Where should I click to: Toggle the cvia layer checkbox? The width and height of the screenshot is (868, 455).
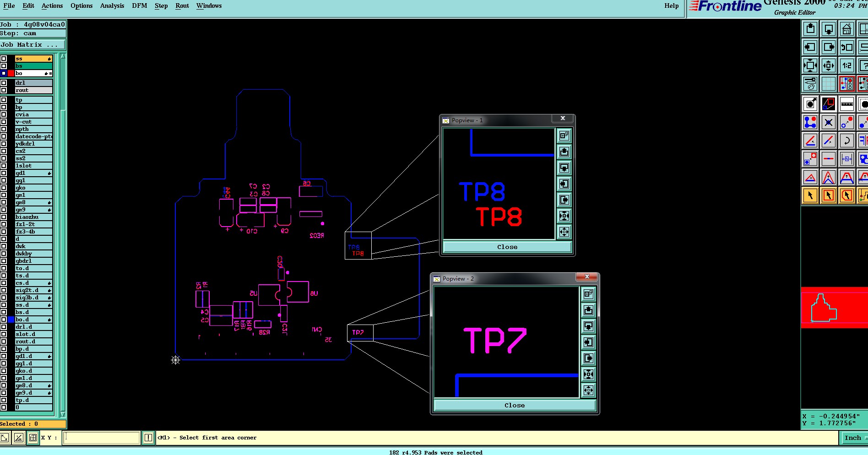click(x=4, y=114)
